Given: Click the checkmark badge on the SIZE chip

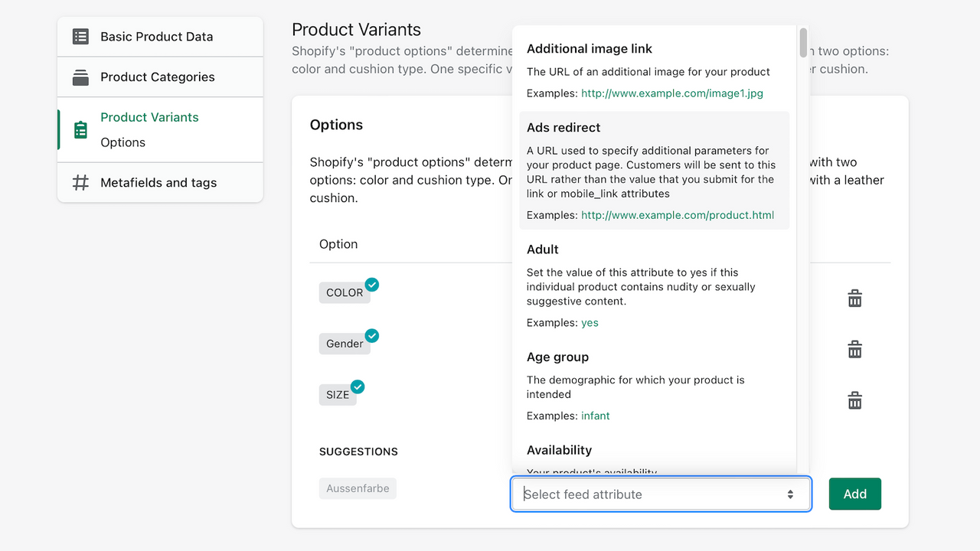Looking at the screenshot, I should click(357, 386).
